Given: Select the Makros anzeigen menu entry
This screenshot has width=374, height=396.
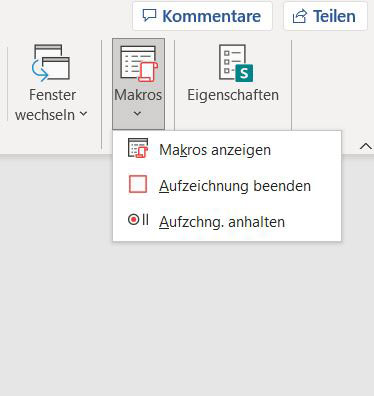Looking at the screenshot, I should [227, 149].
